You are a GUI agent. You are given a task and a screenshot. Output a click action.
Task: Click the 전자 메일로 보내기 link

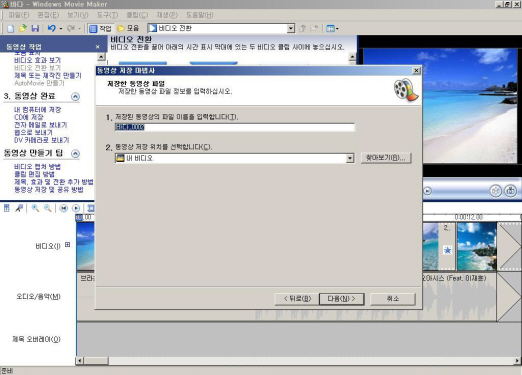pyautogui.click(x=41, y=125)
